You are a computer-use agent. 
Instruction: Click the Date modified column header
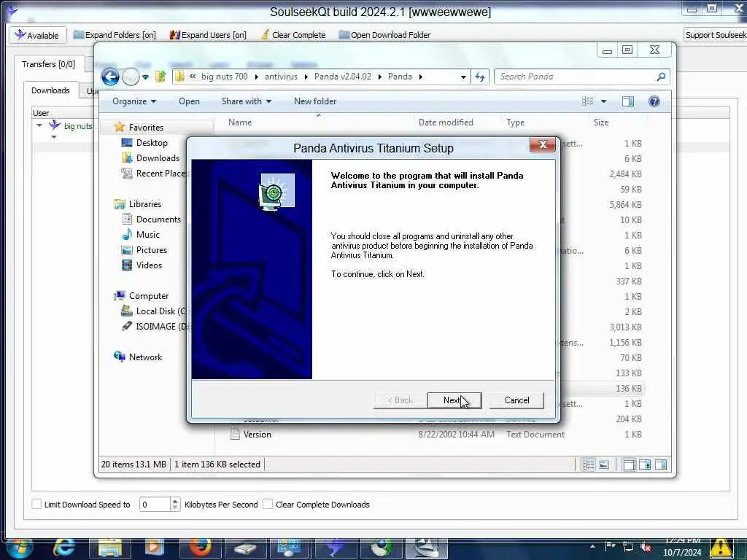[x=446, y=122]
